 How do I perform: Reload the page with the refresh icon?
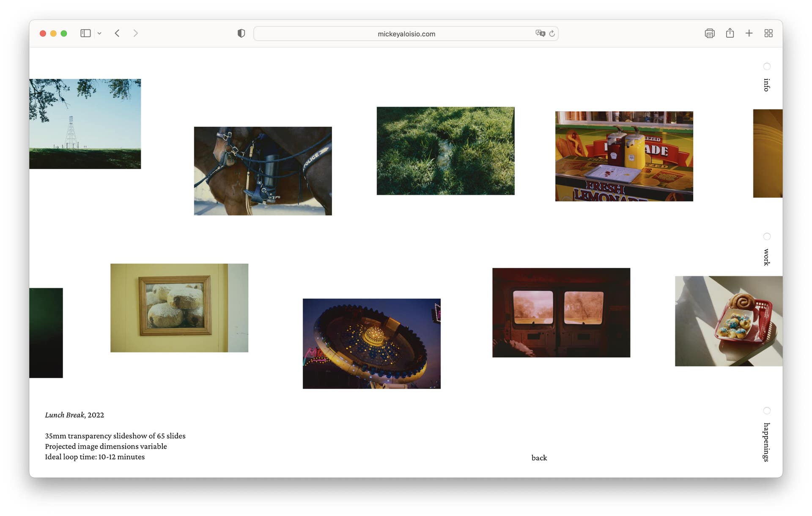552,33
